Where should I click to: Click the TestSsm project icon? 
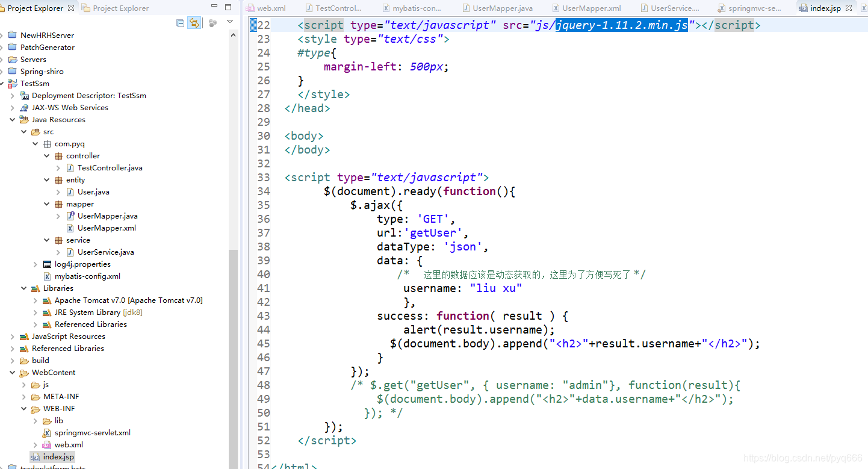click(x=13, y=83)
